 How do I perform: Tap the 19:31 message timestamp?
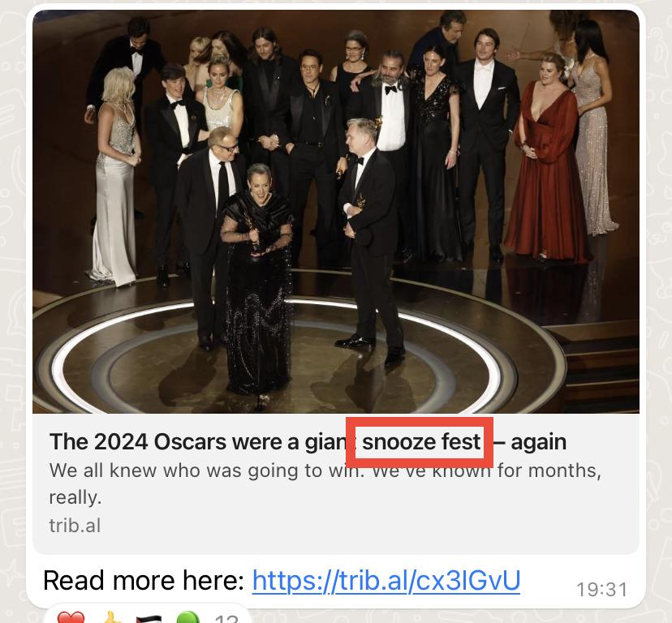tap(601, 590)
